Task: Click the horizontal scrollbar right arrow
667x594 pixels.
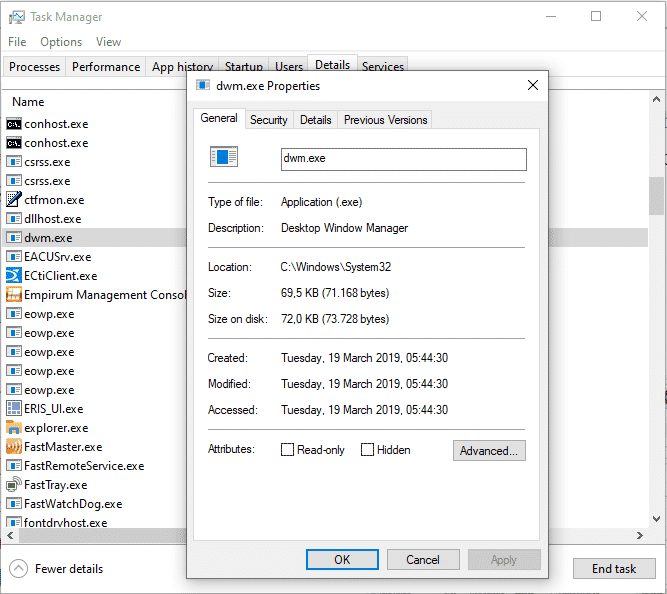Action: 639,535
